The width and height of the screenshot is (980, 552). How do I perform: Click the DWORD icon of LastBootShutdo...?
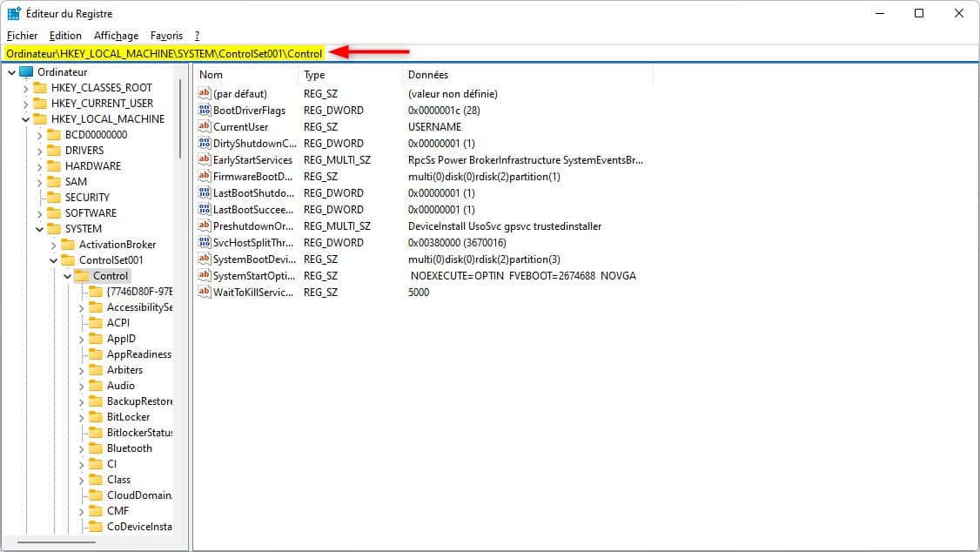point(205,192)
